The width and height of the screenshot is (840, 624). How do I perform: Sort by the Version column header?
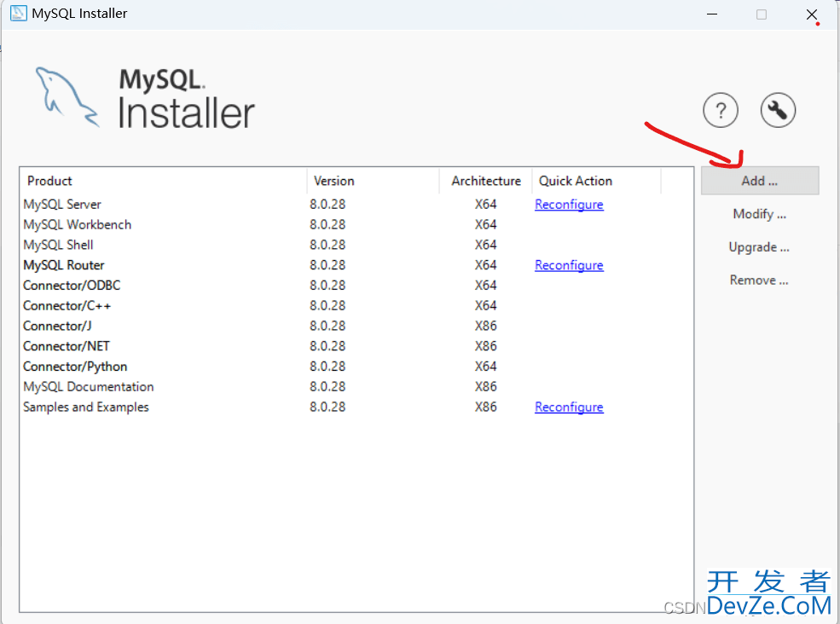(x=374, y=181)
